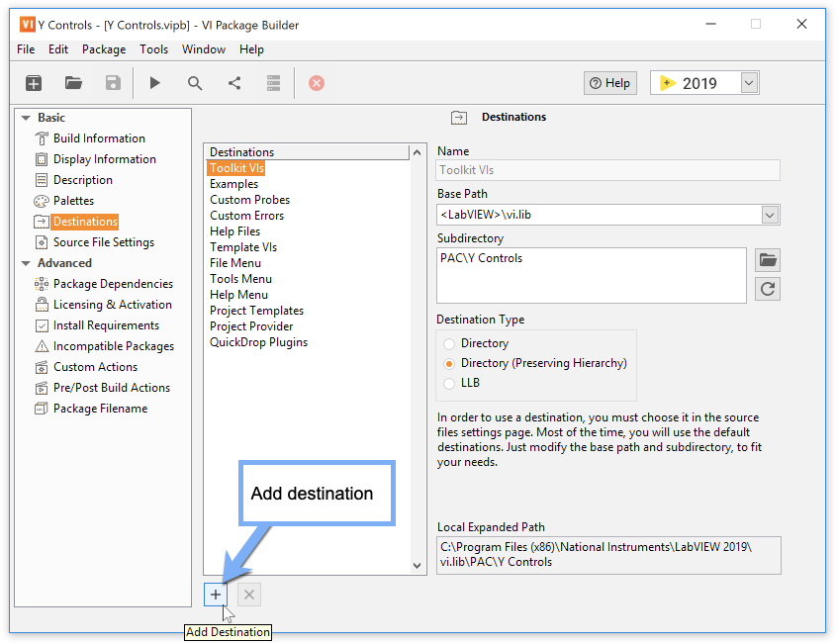Collapse the Advanced tree section
The height and width of the screenshot is (644, 837).
(x=26, y=263)
